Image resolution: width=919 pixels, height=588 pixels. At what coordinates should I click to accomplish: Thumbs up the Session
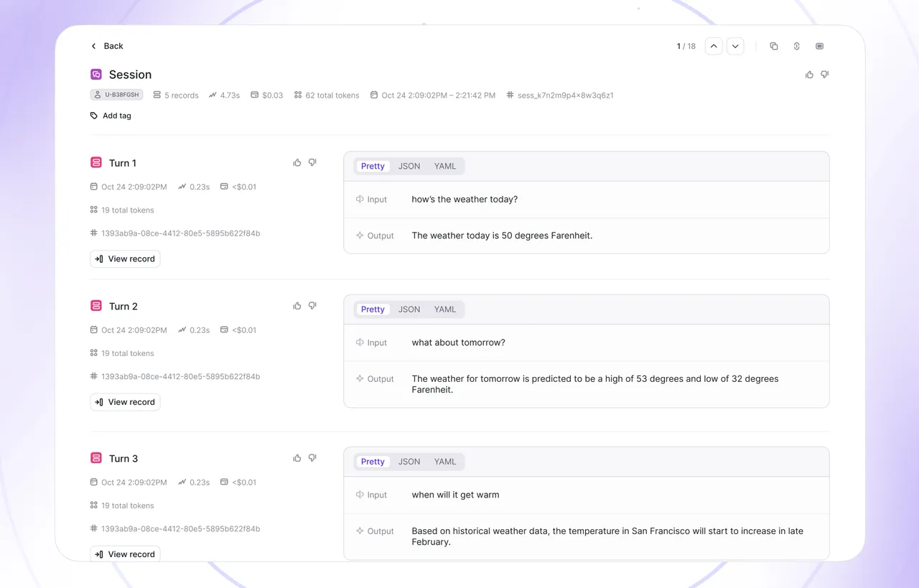click(810, 75)
